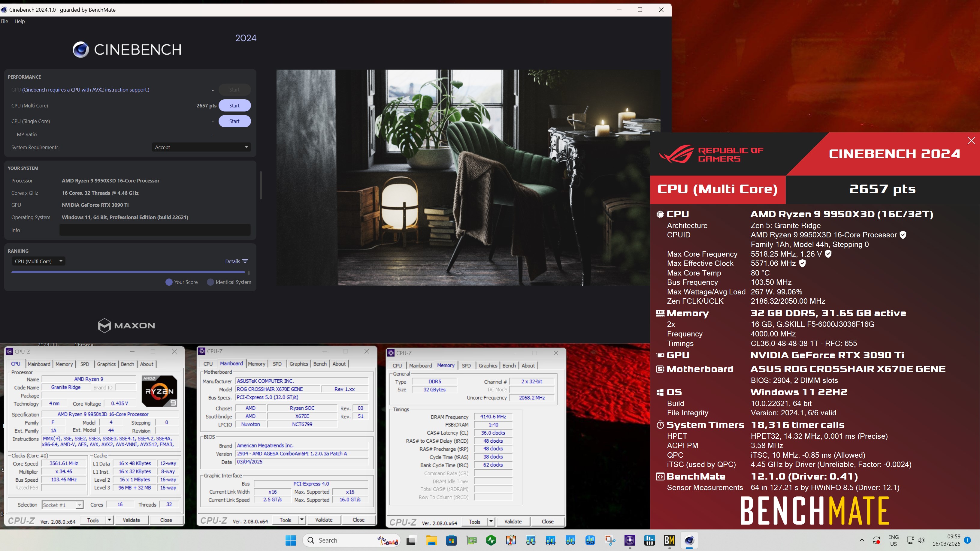
Task: Click the '2657 pts' CPU Multi Core score in Cinebench
Action: (x=206, y=106)
